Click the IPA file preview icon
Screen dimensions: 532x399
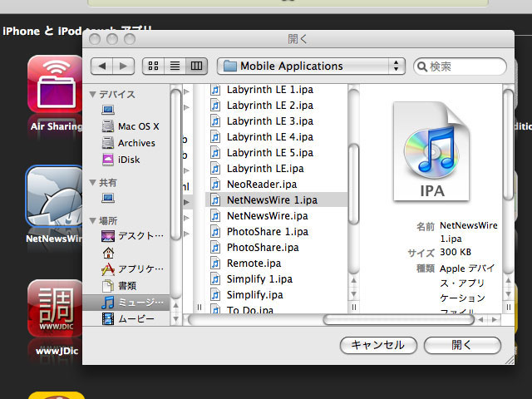coord(431,151)
